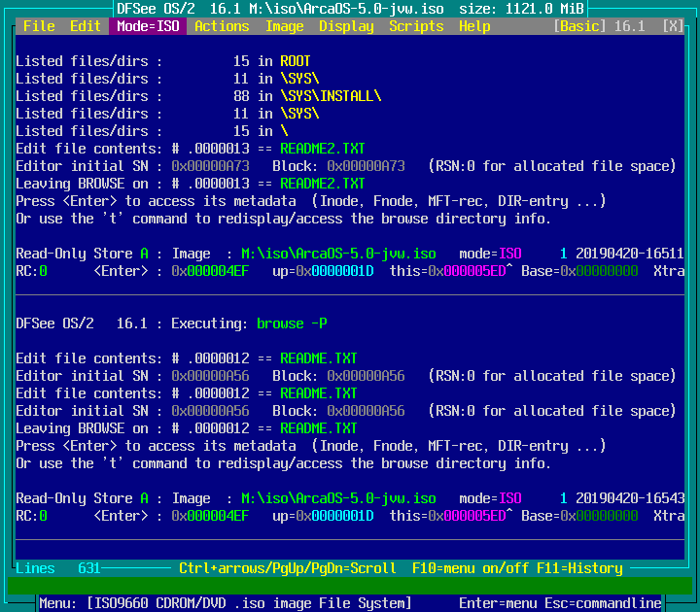
Task: Open the File menu
Action: (39, 26)
